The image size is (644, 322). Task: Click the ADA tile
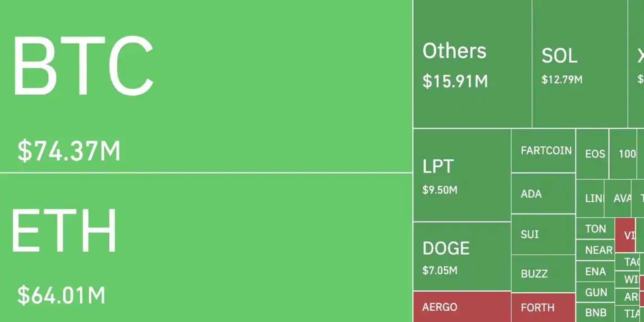[x=544, y=193]
